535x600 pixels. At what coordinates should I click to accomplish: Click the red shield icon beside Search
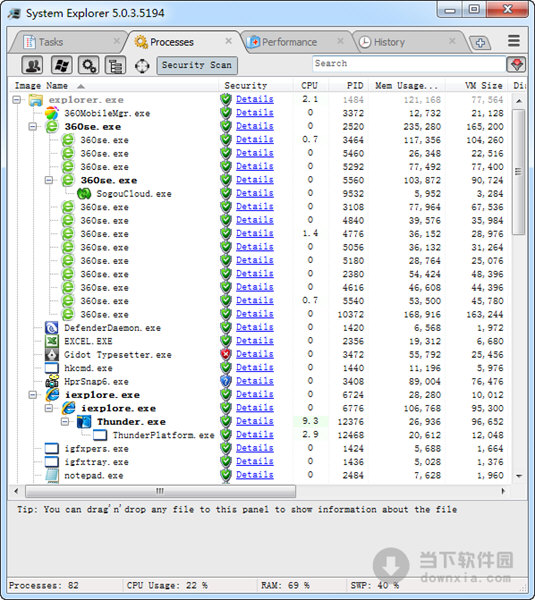pyautogui.click(x=517, y=65)
